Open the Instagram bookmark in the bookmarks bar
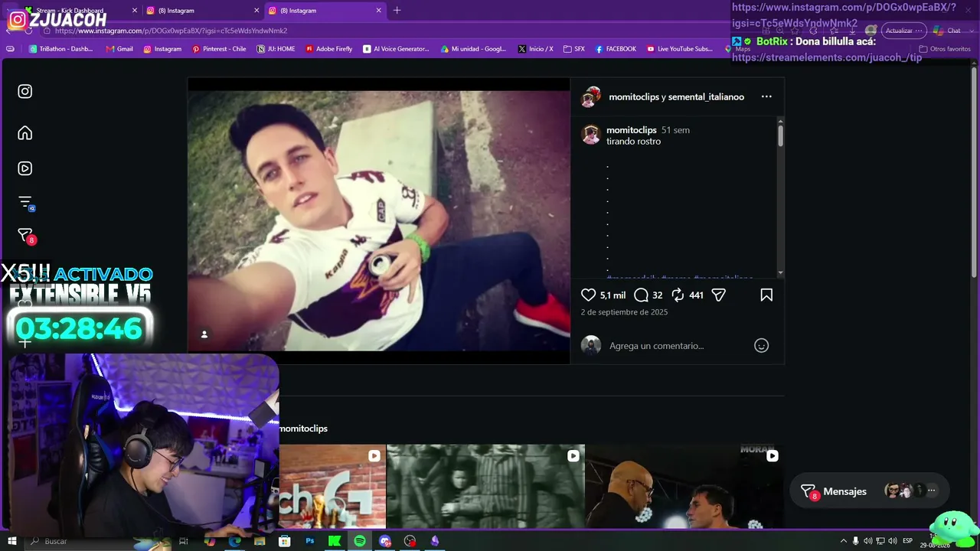 pos(162,49)
